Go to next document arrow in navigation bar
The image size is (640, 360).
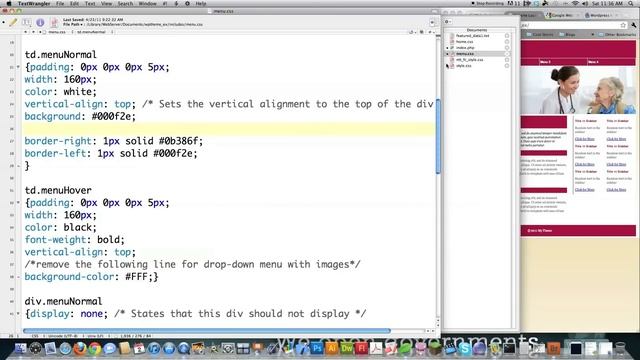(x=33, y=32)
